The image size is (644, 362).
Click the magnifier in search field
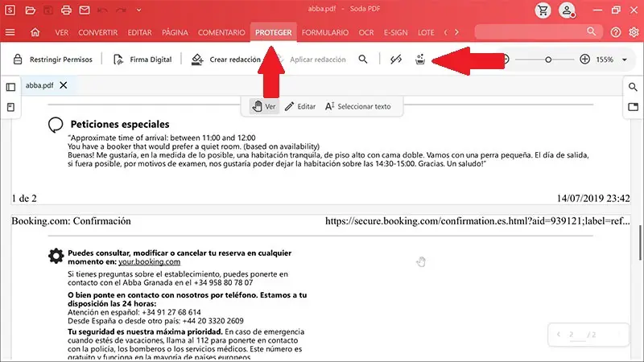[x=591, y=31]
